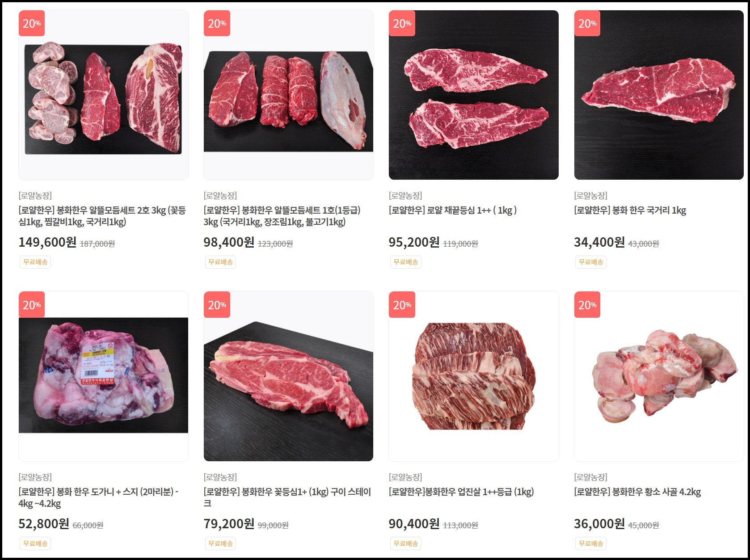Select the 로얄 채끝등심 1++ (1kg) title
The height and width of the screenshot is (560, 750).
(x=453, y=210)
